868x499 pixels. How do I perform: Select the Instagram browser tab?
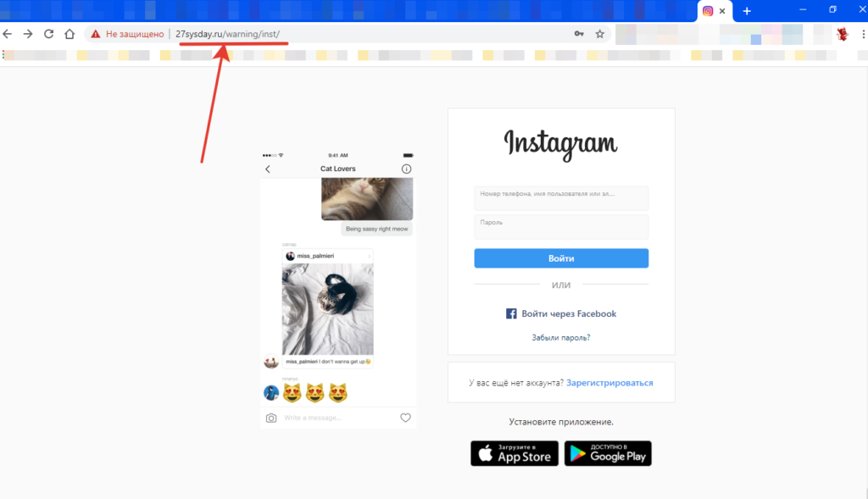708,11
